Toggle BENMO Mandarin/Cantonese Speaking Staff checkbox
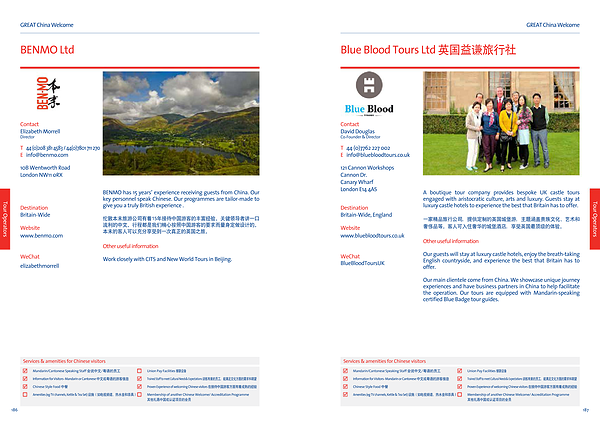Viewport: 600px width, 426px height. point(25,371)
